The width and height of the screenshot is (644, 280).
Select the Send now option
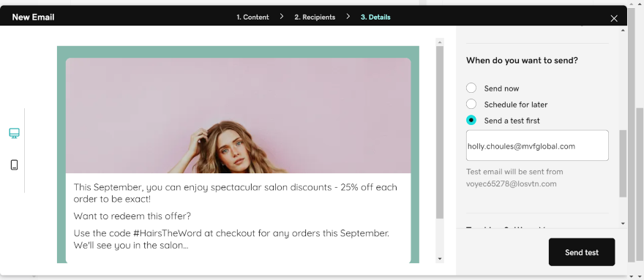(x=471, y=88)
